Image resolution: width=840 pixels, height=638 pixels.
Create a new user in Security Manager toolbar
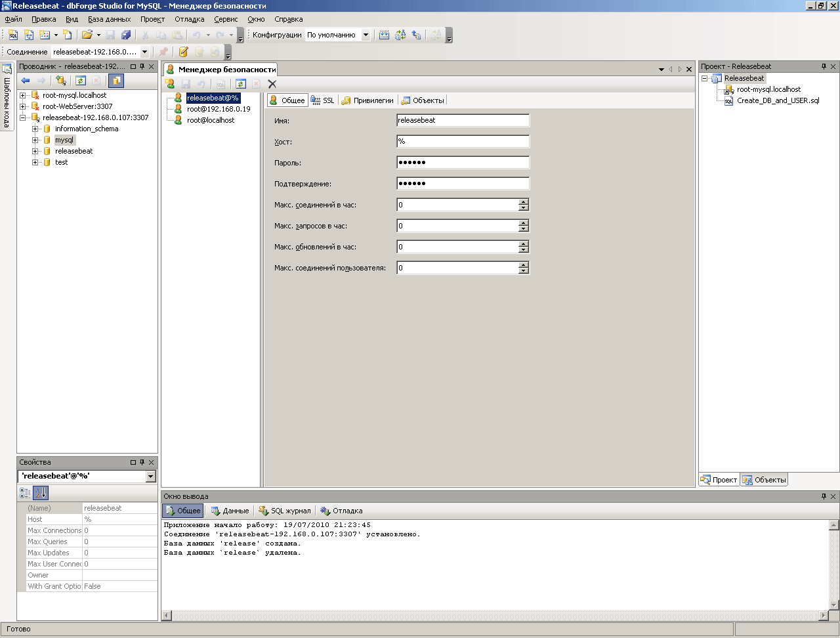pos(169,84)
